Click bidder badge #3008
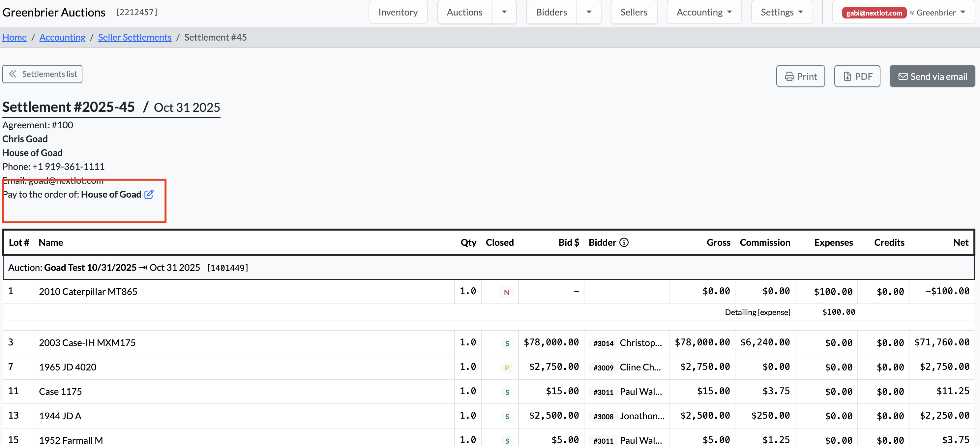This screenshot has height=446, width=980. point(603,416)
